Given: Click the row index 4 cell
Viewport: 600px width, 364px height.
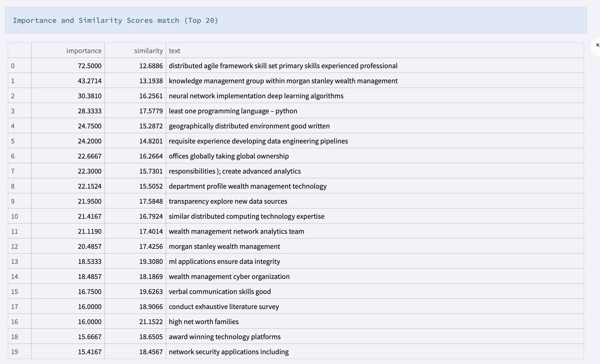Looking at the screenshot, I should 13,126.
